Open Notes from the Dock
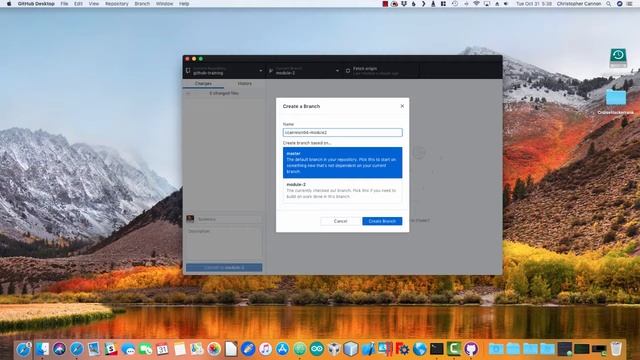640x360 pixels. (x=180, y=349)
